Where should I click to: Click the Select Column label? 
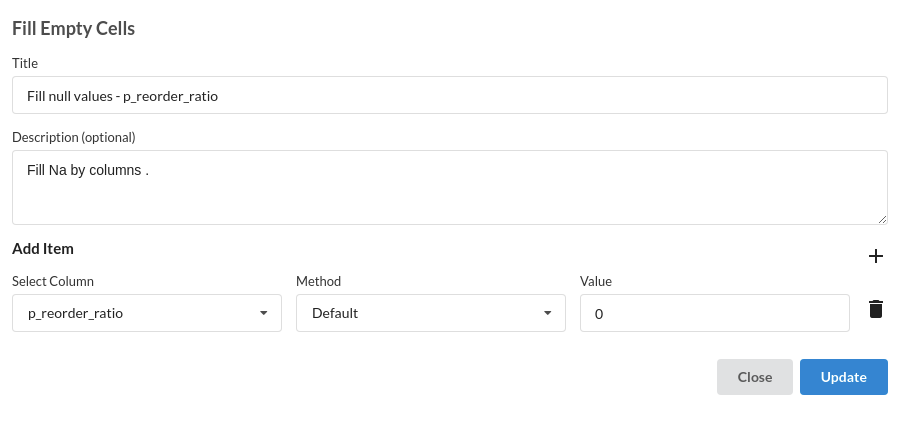[53, 281]
